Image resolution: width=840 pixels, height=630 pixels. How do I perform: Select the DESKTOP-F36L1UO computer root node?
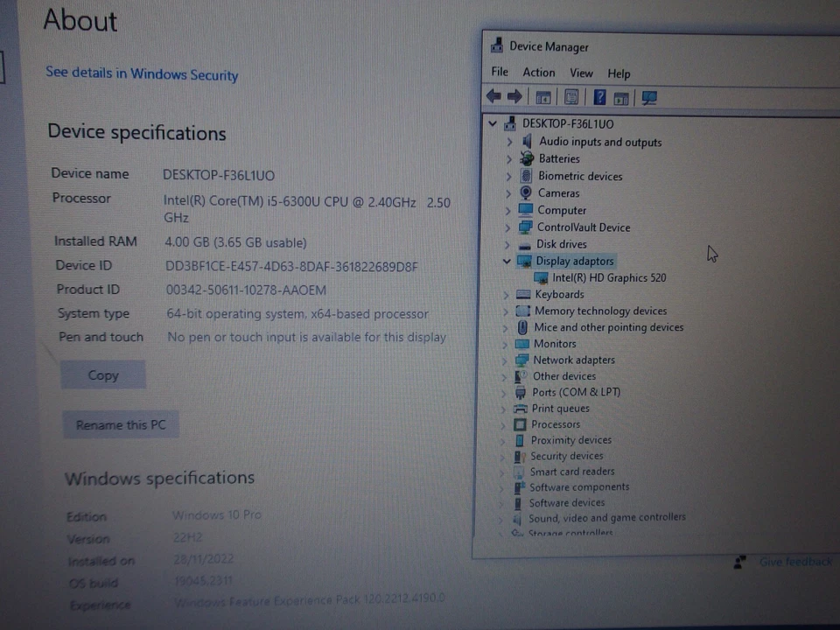(567, 123)
